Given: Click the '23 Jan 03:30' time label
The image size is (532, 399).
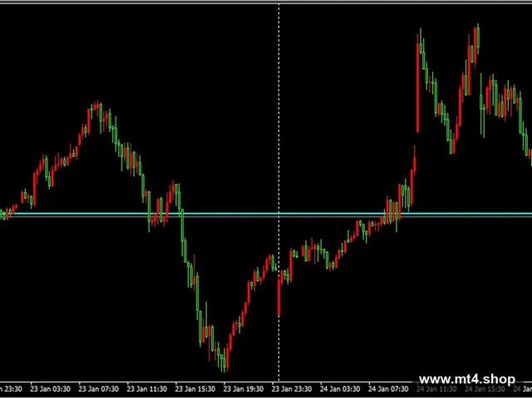Looking at the screenshot, I should (x=50, y=389).
